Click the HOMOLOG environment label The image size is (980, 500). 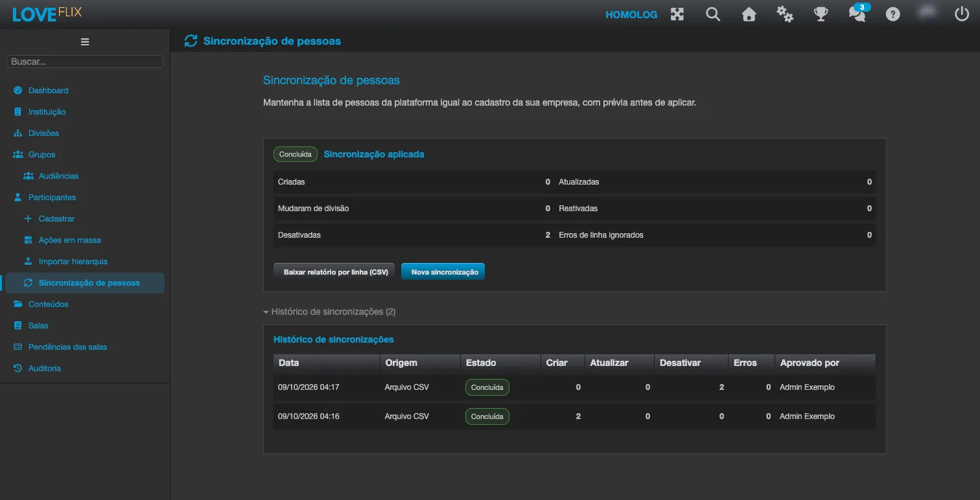(x=631, y=14)
